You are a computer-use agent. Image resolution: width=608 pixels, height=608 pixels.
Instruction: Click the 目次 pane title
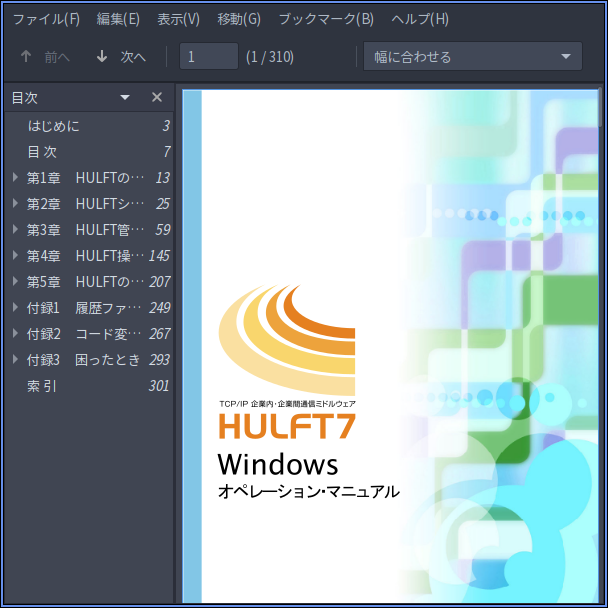tap(24, 98)
